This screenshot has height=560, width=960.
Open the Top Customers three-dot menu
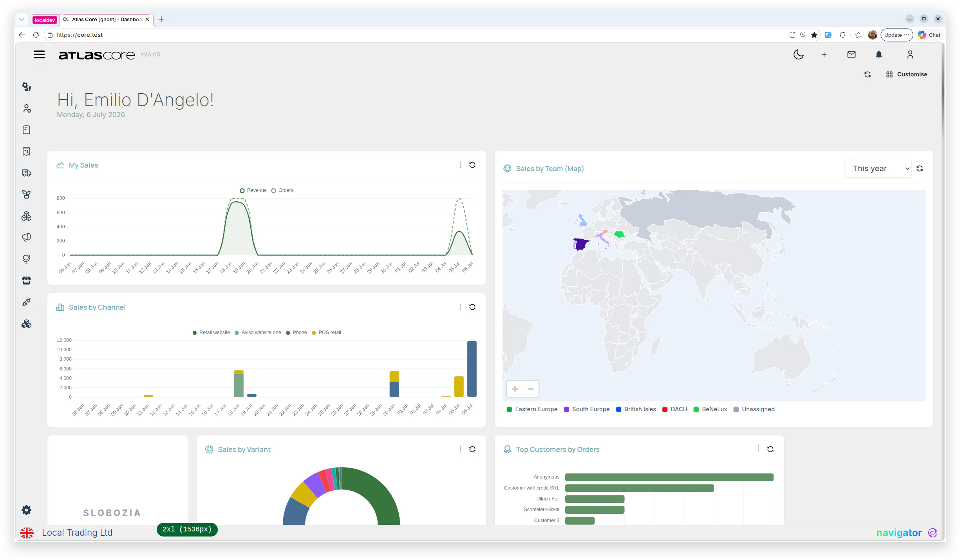point(759,448)
